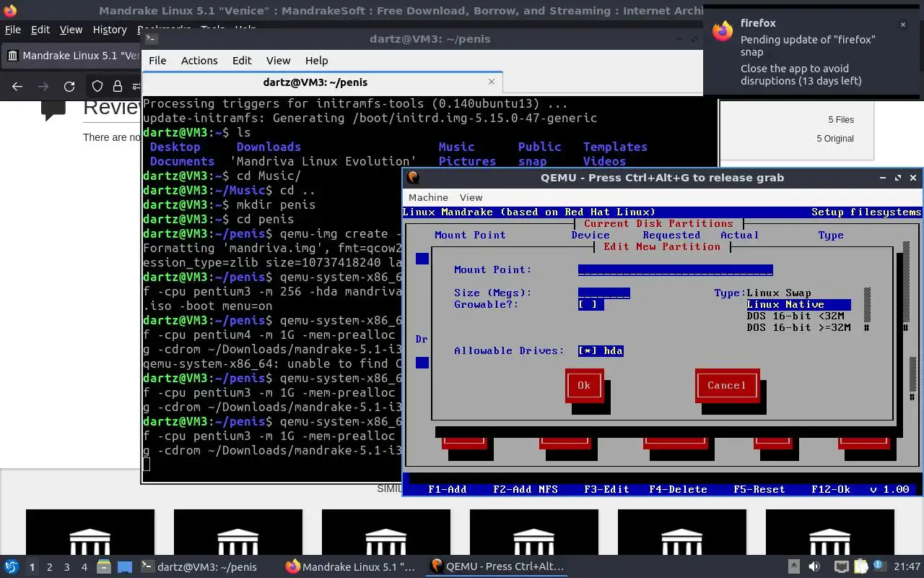Click the partition type list scrollbar
This screenshot has width=924, height=578.
tap(867, 310)
